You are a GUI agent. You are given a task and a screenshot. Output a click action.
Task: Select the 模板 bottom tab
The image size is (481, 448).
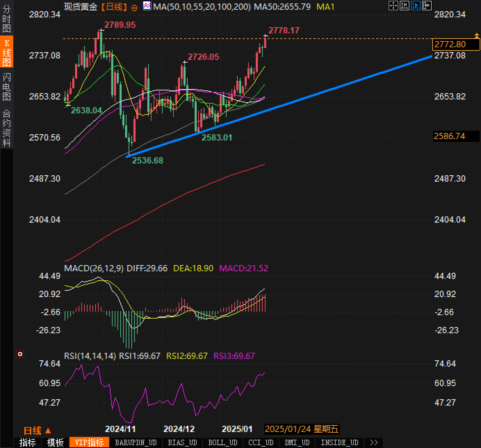pyautogui.click(x=55, y=442)
